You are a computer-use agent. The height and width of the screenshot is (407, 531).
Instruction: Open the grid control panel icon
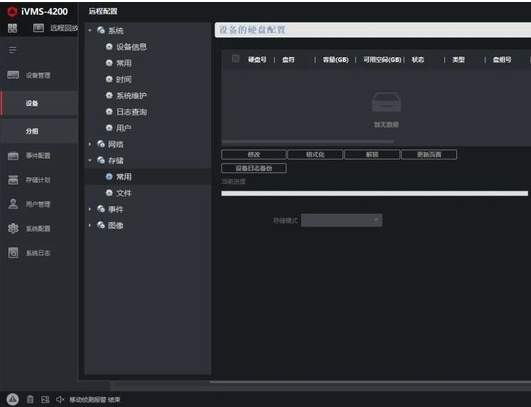click(13, 28)
